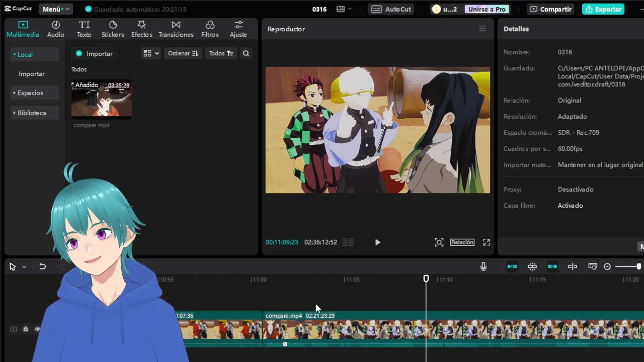Expand the Biblioteca section
The height and width of the screenshot is (362, 644).
tap(34, 113)
